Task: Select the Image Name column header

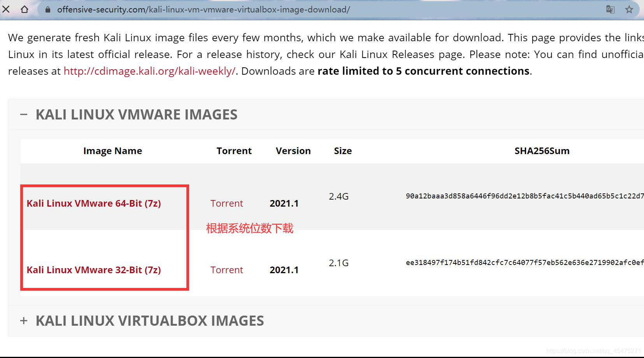Action: click(112, 151)
